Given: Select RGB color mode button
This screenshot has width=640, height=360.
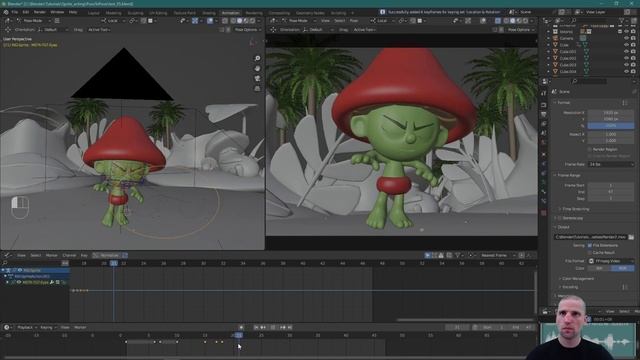Looking at the screenshot, I should [623, 268].
